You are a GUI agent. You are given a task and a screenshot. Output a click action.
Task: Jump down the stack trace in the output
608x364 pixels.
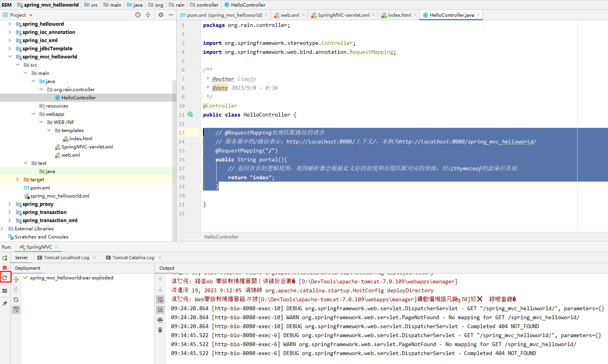[x=160, y=290]
